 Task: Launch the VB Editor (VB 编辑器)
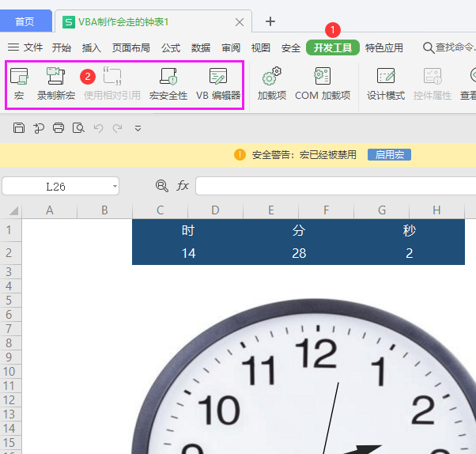(x=218, y=84)
